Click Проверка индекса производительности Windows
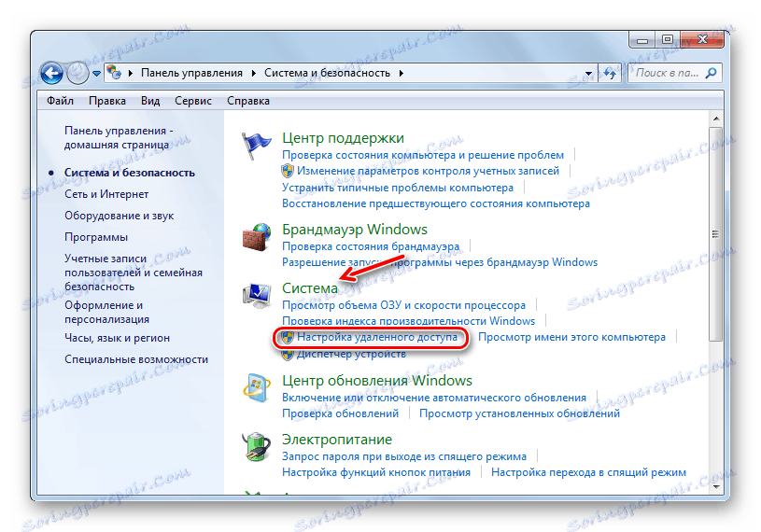This screenshot has height=532, width=761. click(409, 321)
